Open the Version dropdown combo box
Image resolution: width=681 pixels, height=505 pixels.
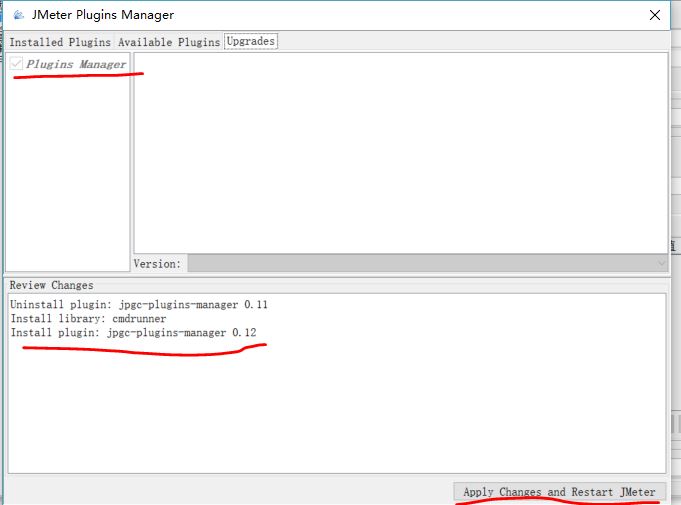(x=420, y=263)
